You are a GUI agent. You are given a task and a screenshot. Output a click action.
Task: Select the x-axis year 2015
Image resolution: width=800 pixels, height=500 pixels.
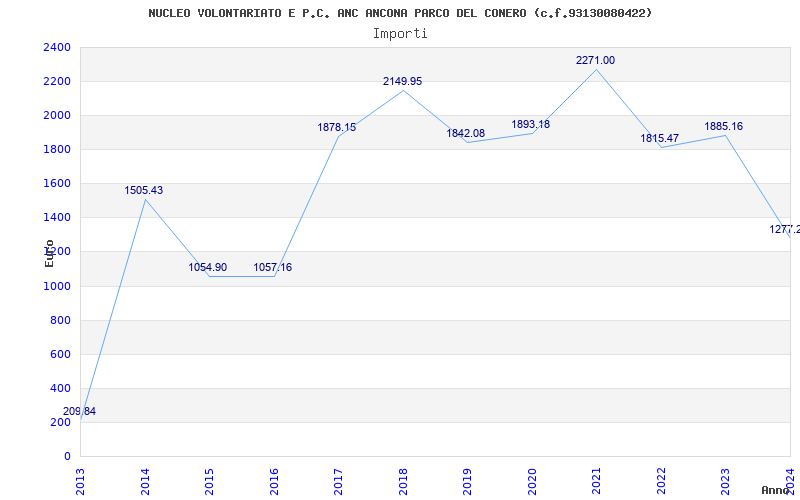(x=209, y=481)
